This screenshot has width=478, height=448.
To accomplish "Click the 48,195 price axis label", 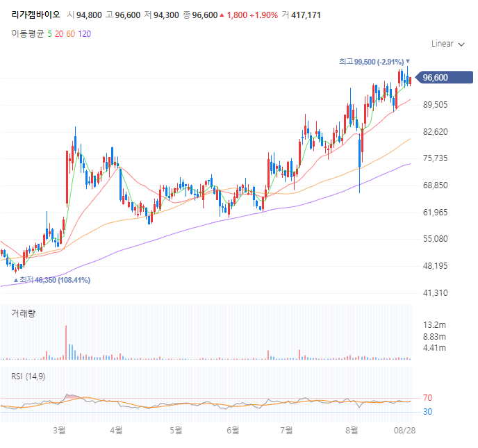I will (x=436, y=266).
